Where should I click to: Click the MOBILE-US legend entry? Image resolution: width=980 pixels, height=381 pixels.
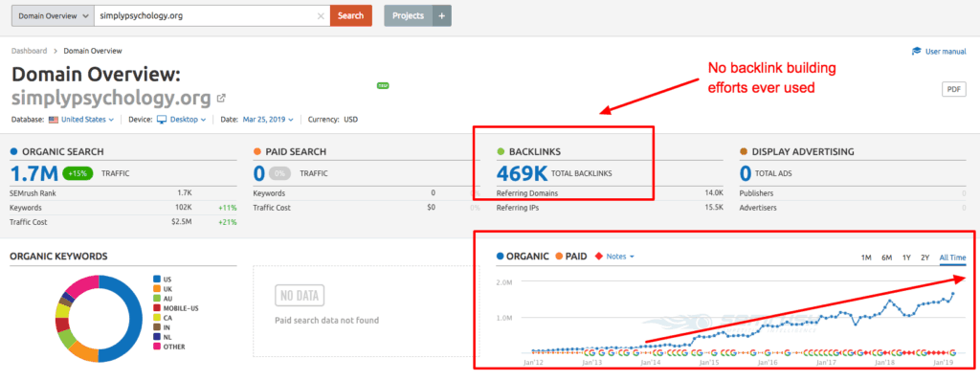coord(176,308)
